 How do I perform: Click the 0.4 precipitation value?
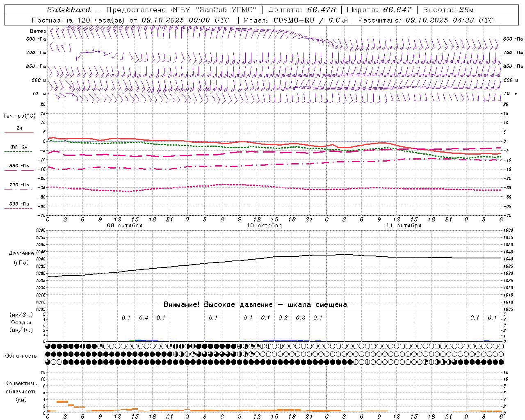click(x=144, y=318)
